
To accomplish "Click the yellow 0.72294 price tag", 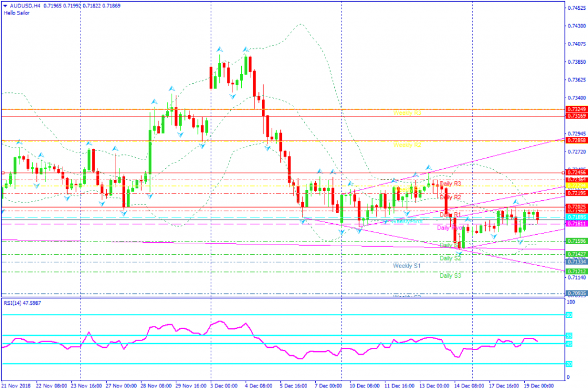I will click(577, 186).
